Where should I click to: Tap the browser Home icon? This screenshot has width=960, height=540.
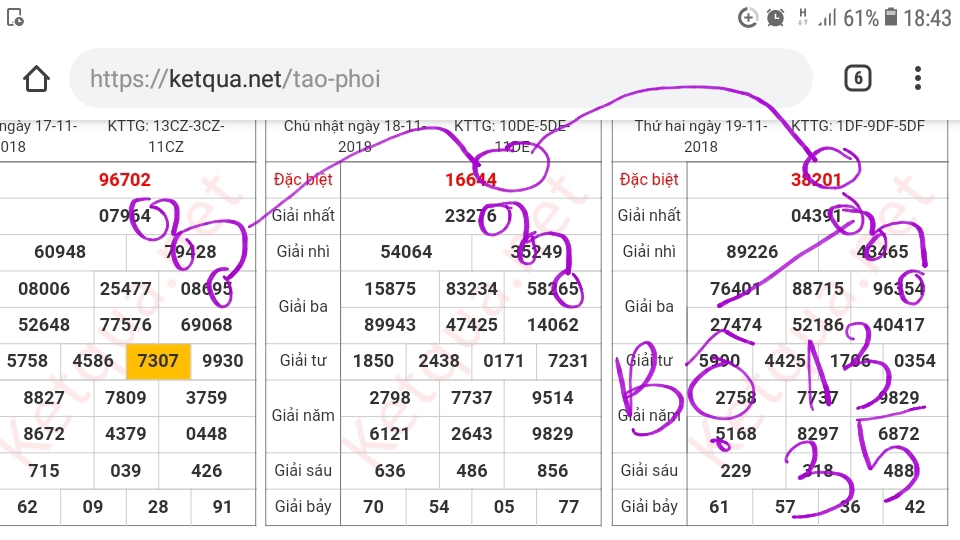(36, 78)
